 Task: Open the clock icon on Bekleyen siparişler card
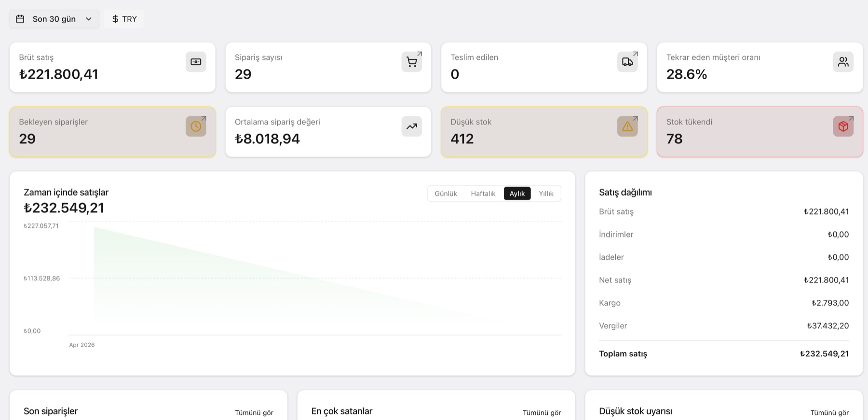pos(196,126)
